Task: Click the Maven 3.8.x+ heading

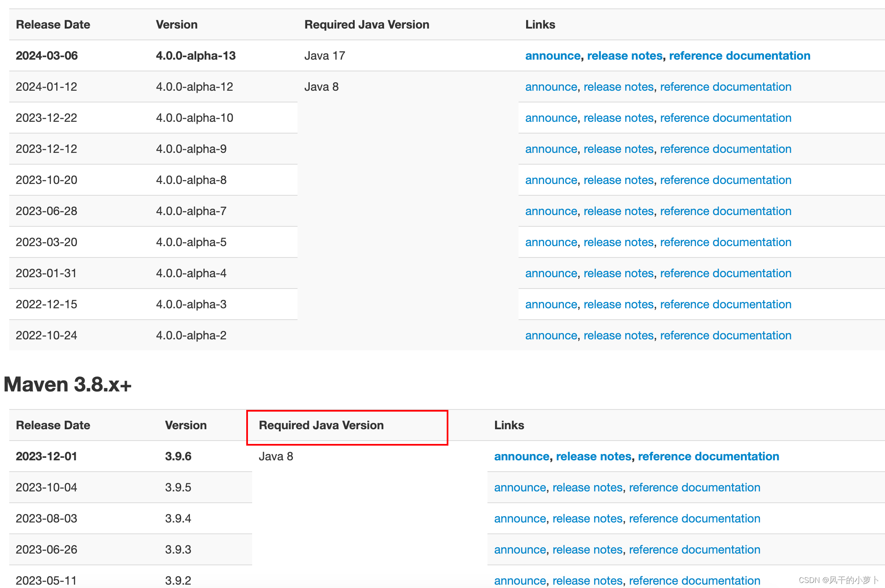Action: tap(68, 384)
